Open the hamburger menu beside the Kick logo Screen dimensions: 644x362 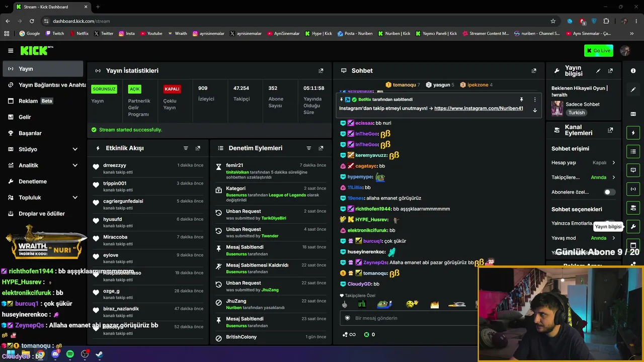coord(11,50)
